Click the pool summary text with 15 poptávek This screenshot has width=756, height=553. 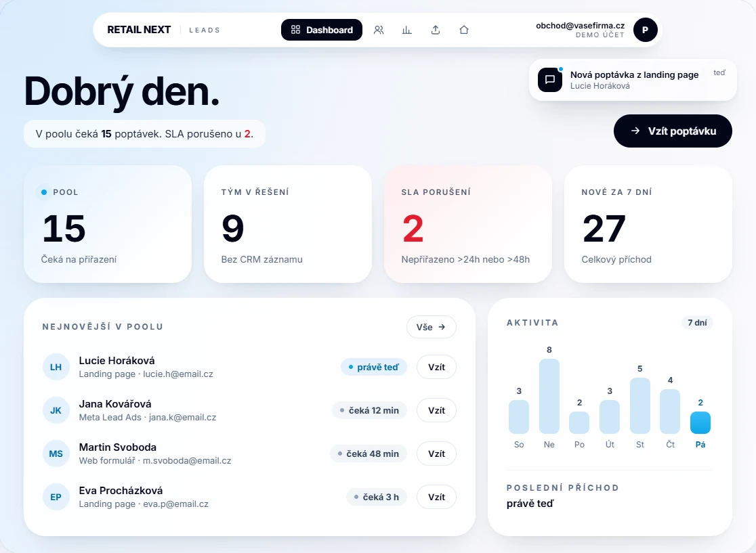pos(145,134)
